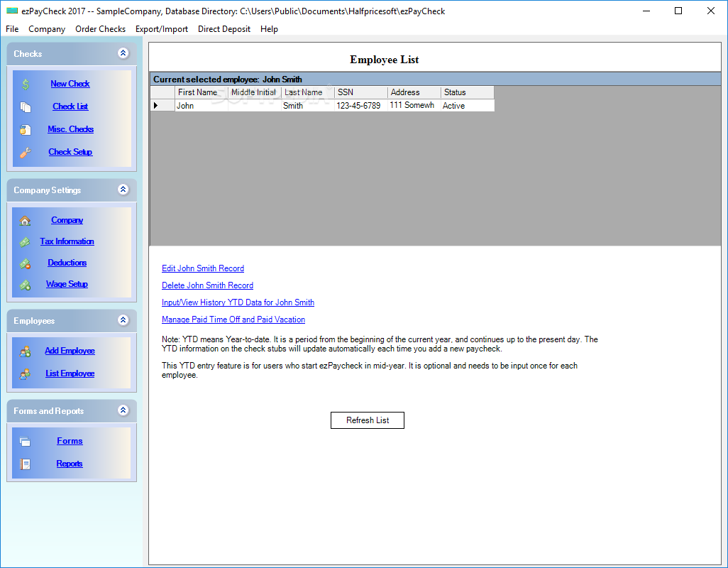The width and height of the screenshot is (728, 568).
Task: Open the Reports link
Action: click(70, 464)
